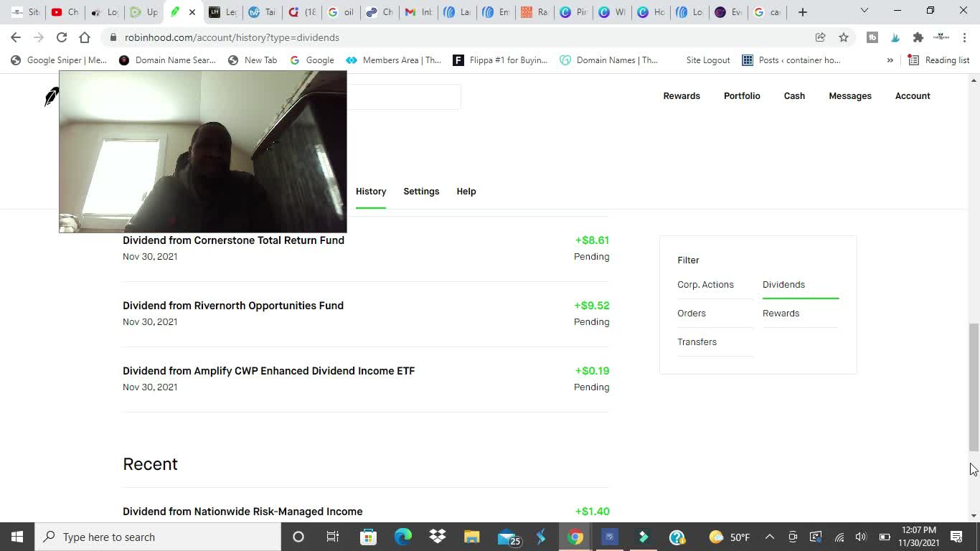
Task: Open Wi-Fi network settings in tray
Action: pyautogui.click(x=839, y=537)
